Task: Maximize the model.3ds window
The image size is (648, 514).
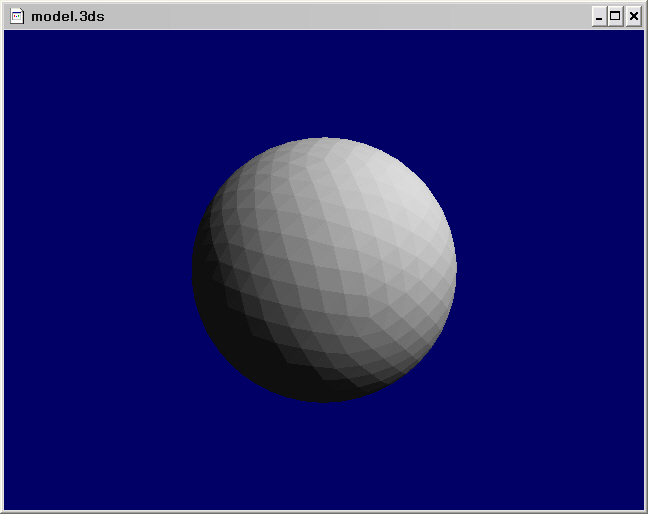Action: click(615, 17)
